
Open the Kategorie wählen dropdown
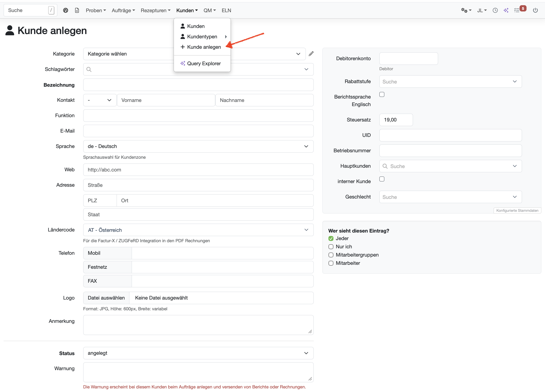pyautogui.click(x=194, y=54)
